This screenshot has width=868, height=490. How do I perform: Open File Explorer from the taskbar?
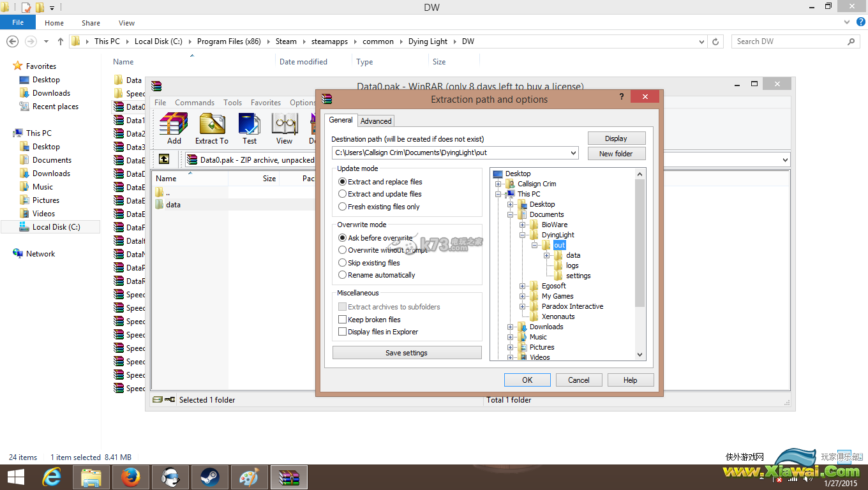pyautogui.click(x=91, y=477)
